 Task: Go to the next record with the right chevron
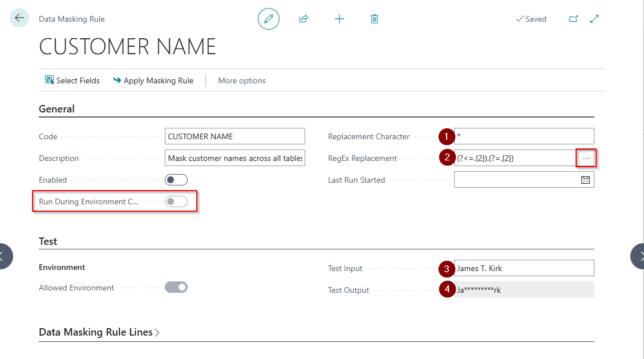[637, 256]
